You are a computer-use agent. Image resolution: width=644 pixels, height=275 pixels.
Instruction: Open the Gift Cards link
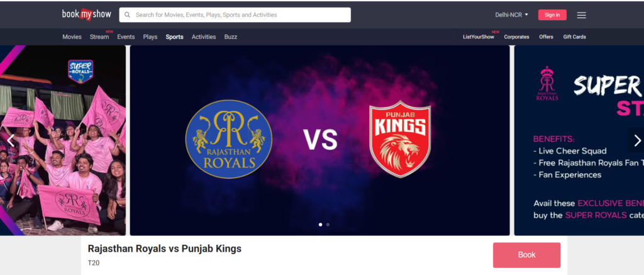(574, 37)
